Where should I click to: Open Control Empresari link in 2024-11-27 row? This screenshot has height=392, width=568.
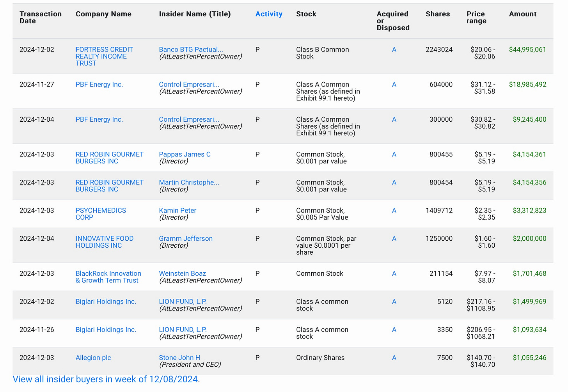189,85
